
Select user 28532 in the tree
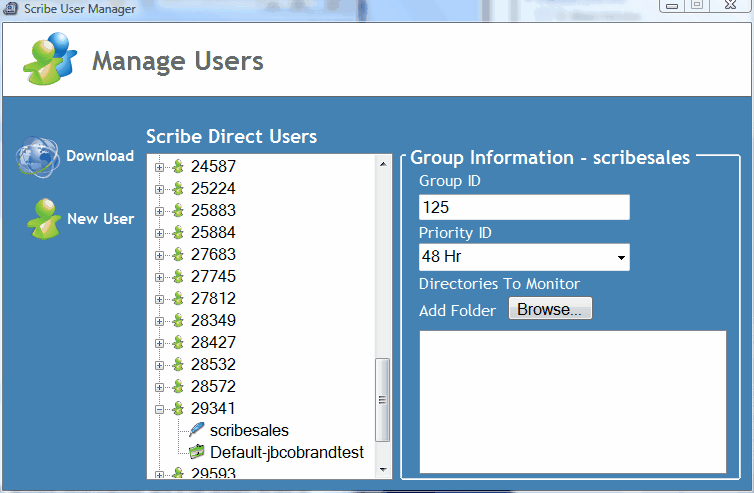[x=213, y=365]
